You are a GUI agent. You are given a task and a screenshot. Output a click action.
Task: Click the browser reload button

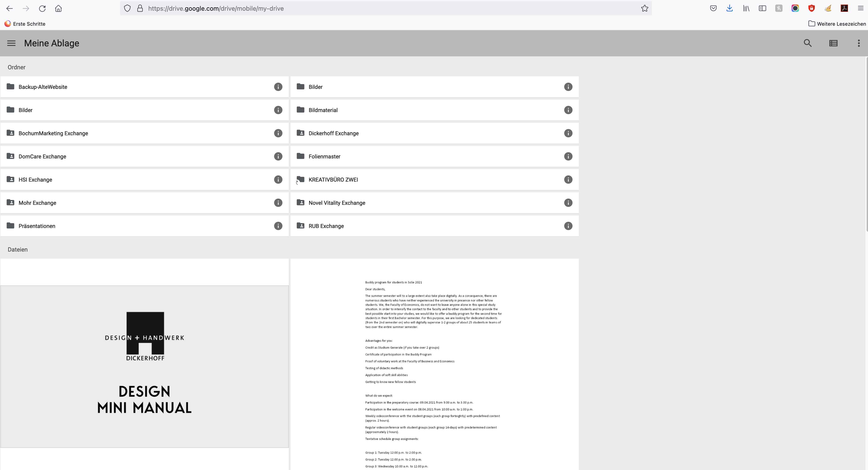(42, 8)
